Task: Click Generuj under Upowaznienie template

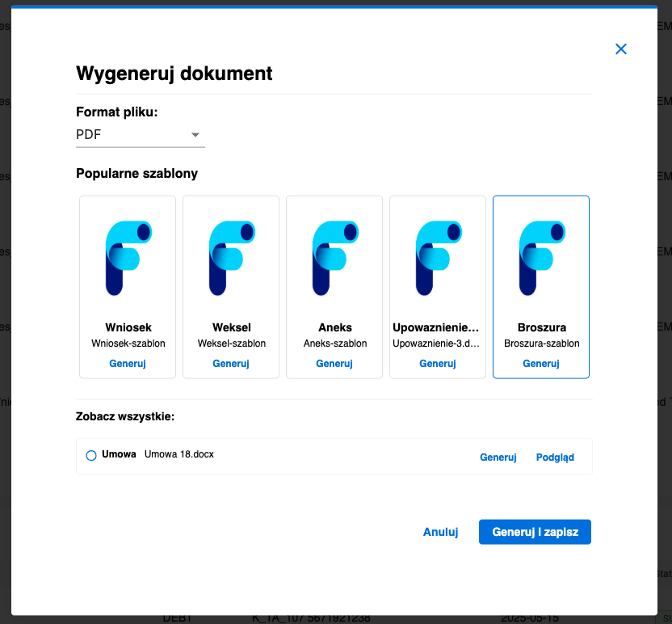Action: [x=437, y=364]
